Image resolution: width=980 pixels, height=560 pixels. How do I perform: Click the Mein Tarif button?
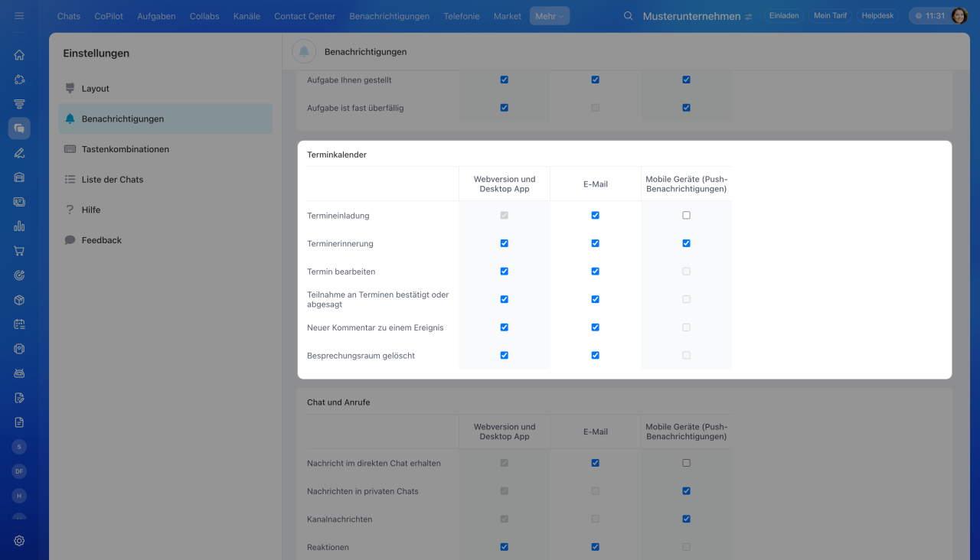click(829, 16)
